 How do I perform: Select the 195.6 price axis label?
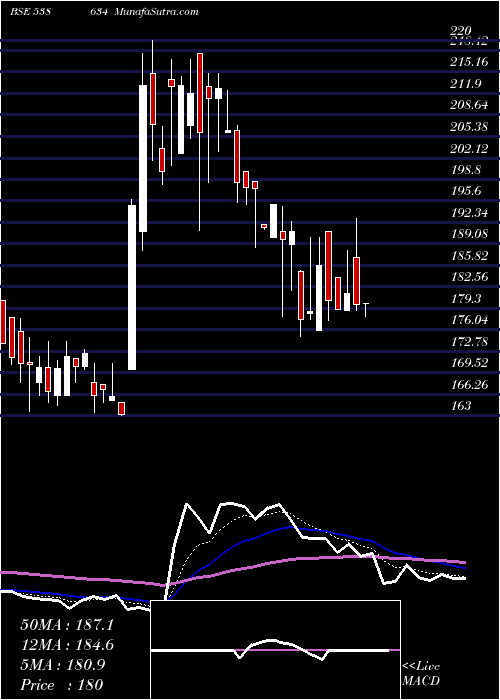[465, 191]
